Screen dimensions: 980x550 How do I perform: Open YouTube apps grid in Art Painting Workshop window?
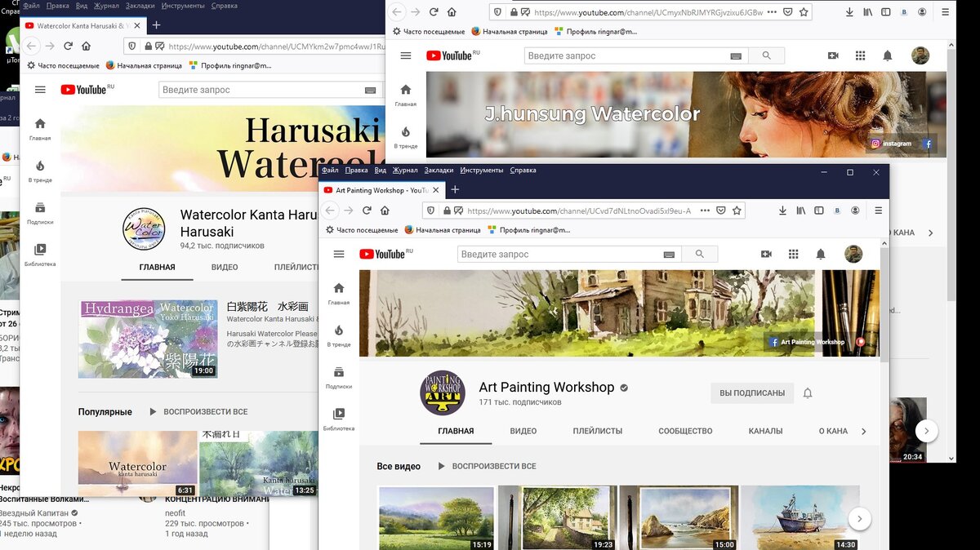tap(793, 254)
